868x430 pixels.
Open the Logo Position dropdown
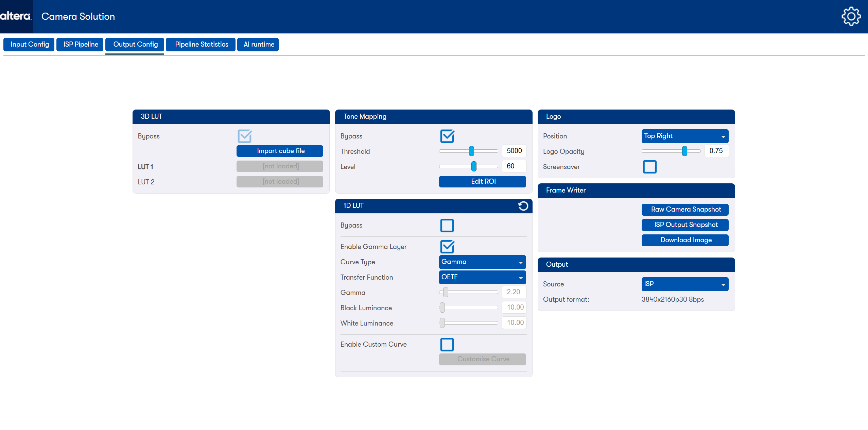coord(684,136)
